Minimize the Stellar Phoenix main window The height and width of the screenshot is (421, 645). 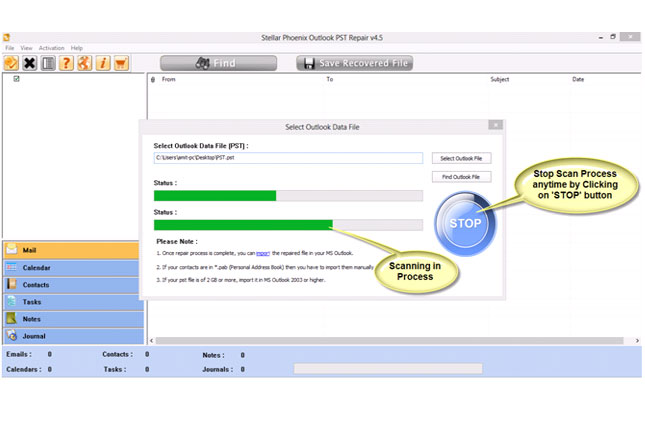601,37
